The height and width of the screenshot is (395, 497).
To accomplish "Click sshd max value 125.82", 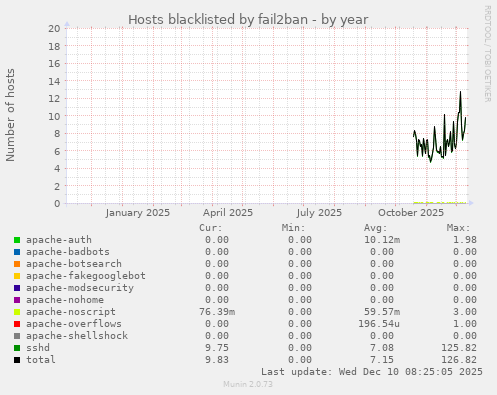I will pyautogui.click(x=459, y=348).
